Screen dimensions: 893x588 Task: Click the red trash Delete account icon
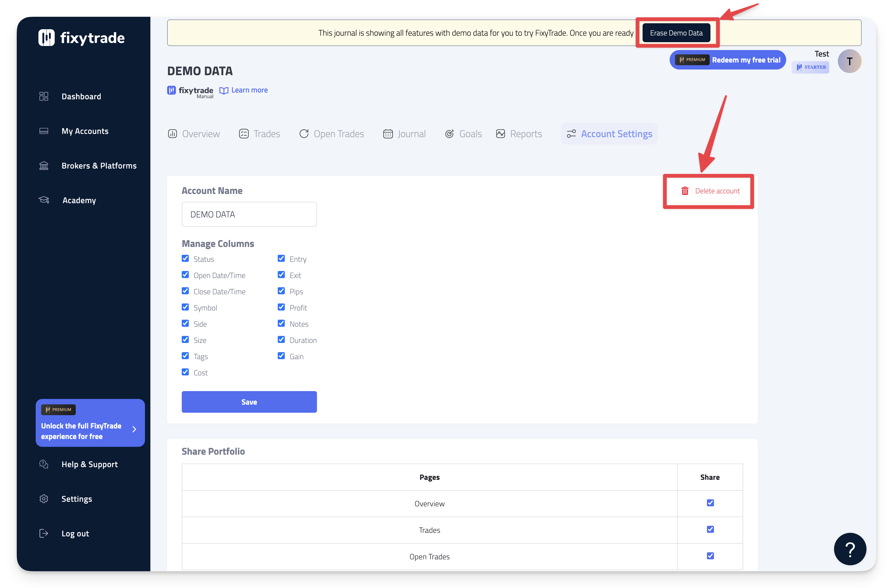(x=685, y=191)
